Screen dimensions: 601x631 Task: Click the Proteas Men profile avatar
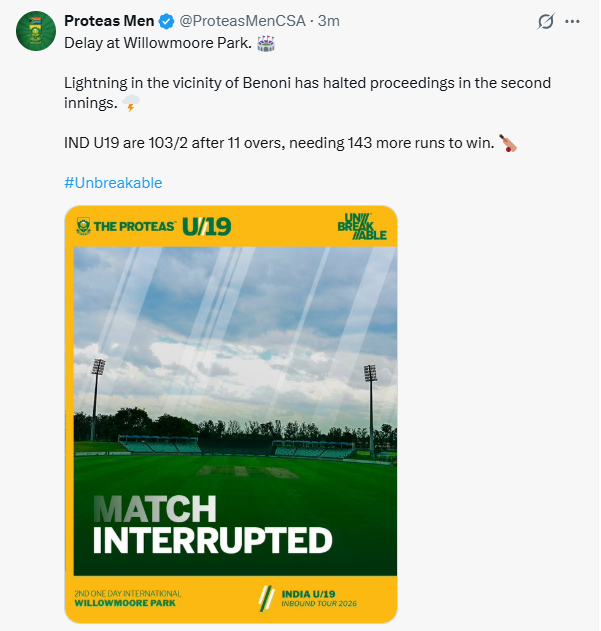click(35, 32)
